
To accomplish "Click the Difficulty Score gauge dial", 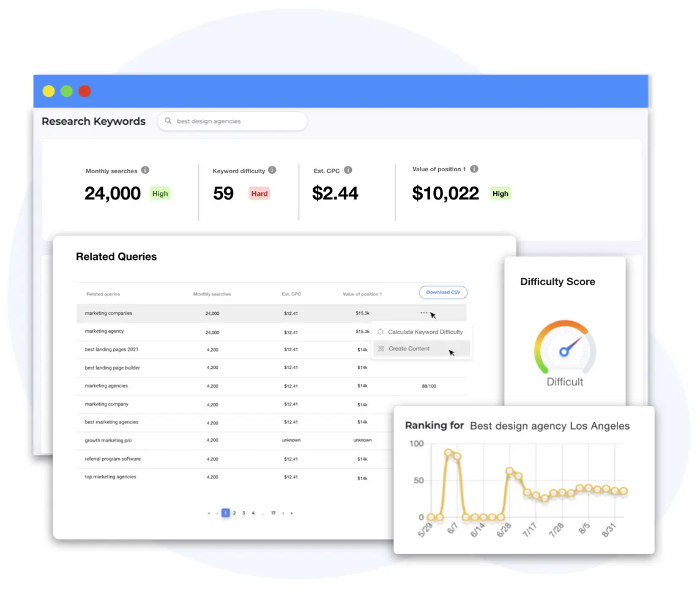I will (x=565, y=347).
